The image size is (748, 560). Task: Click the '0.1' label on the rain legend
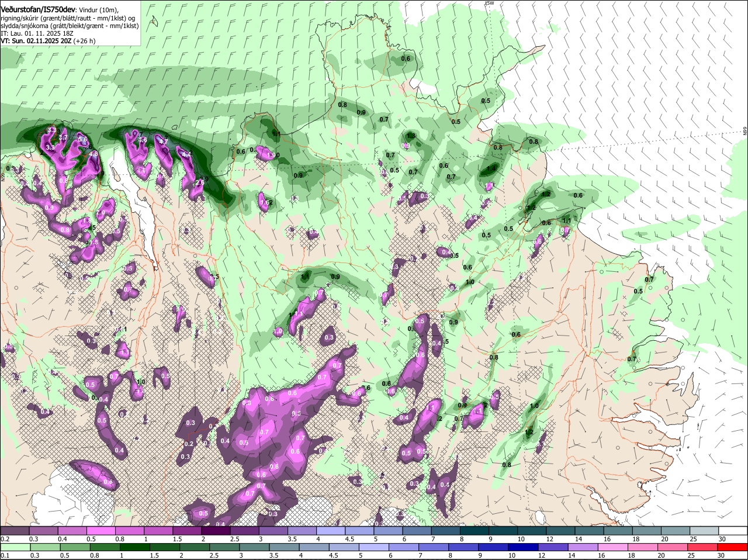coord(5,555)
